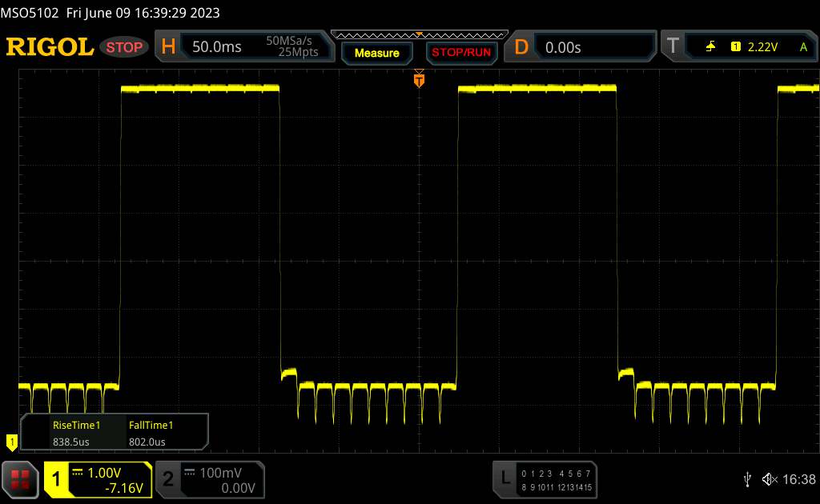Toggle the logic analyzer L channels panel
The height and width of the screenshot is (504, 820).
coord(545,479)
